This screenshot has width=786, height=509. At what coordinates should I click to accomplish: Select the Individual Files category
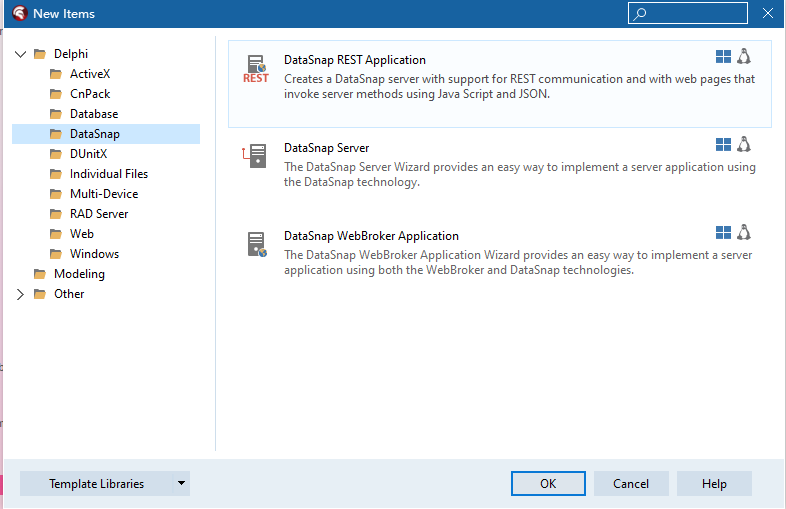click(x=109, y=174)
